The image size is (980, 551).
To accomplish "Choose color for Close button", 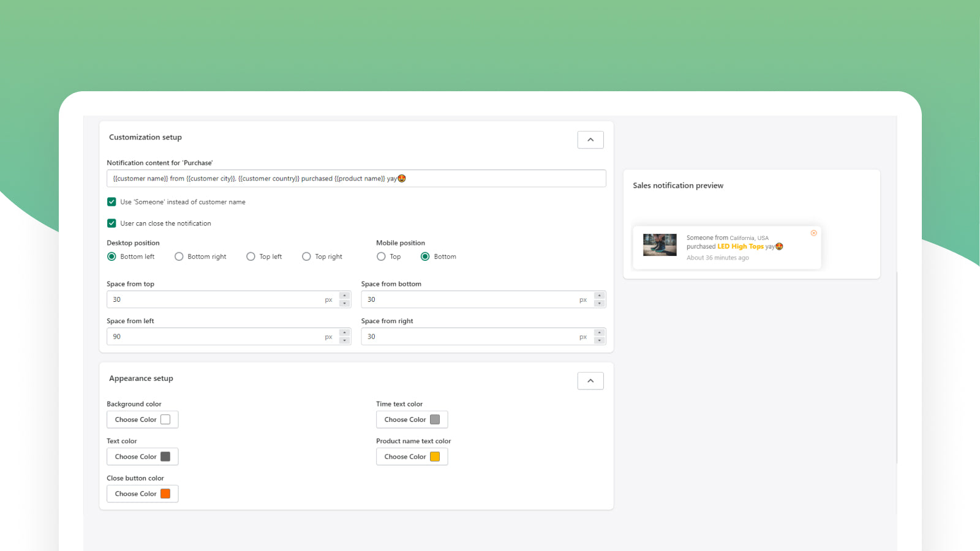I will pyautogui.click(x=142, y=493).
